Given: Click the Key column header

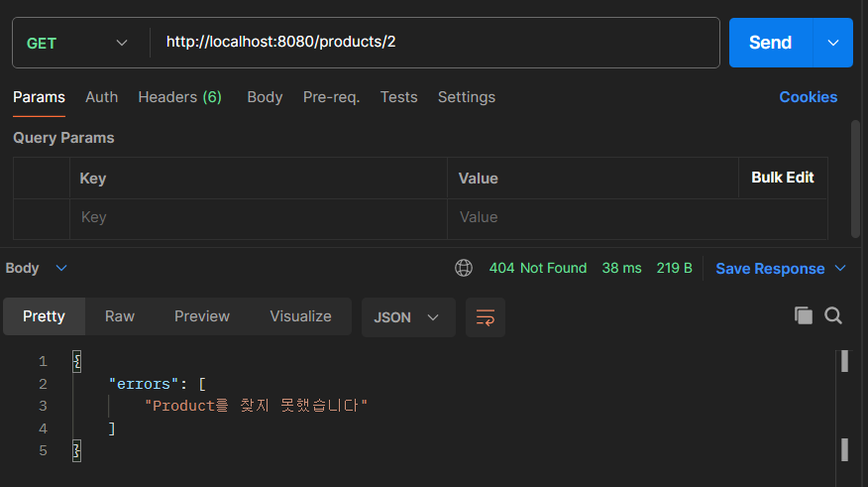Looking at the screenshot, I should coord(93,179).
